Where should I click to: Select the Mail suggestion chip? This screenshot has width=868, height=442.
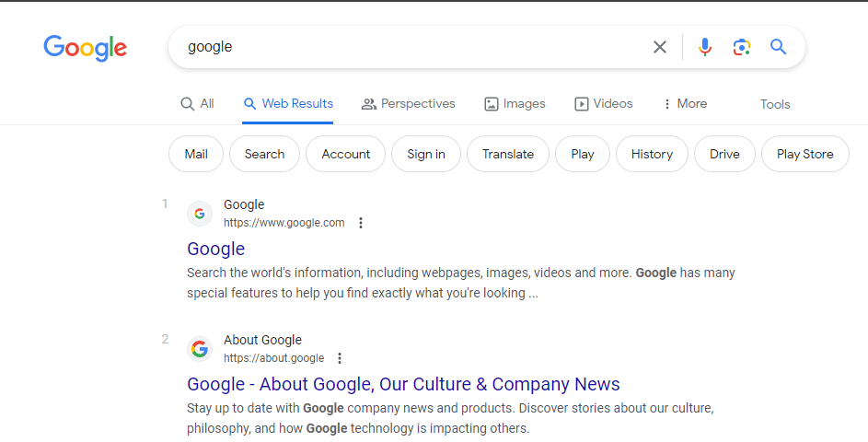(196, 154)
